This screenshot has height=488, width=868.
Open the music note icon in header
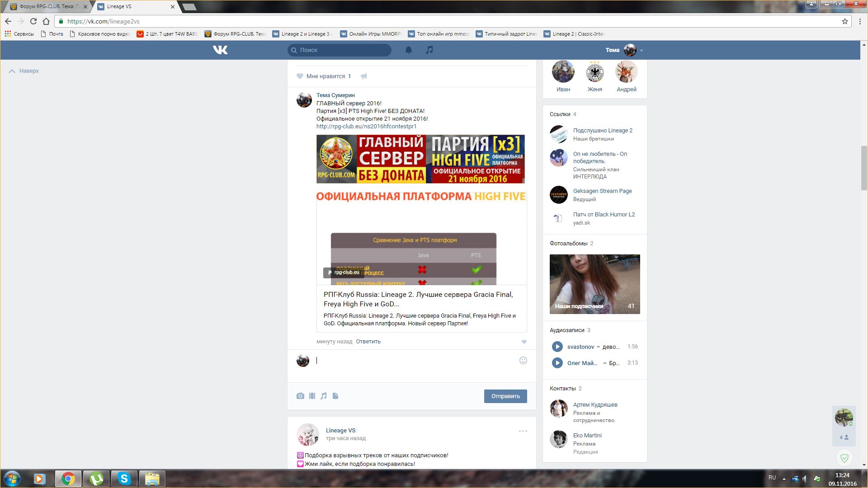pyautogui.click(x=429, y=50)
